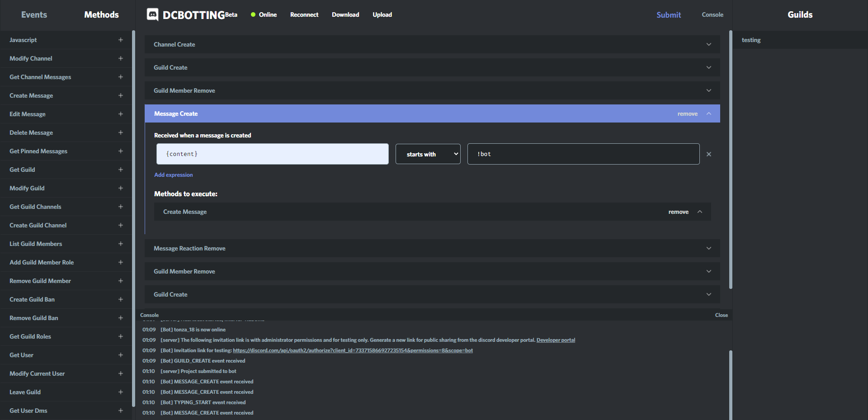Click the Methods list scrollbar

coord(133,218)
